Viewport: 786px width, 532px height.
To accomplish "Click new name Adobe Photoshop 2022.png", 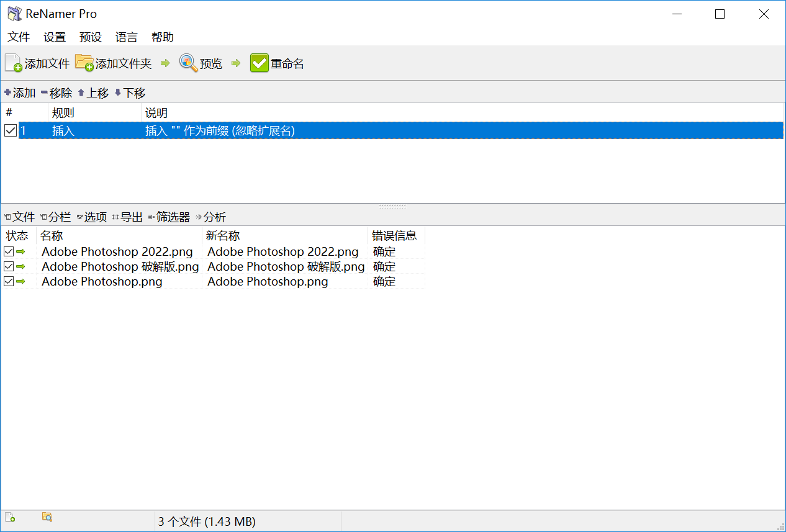I will (283, 251).
